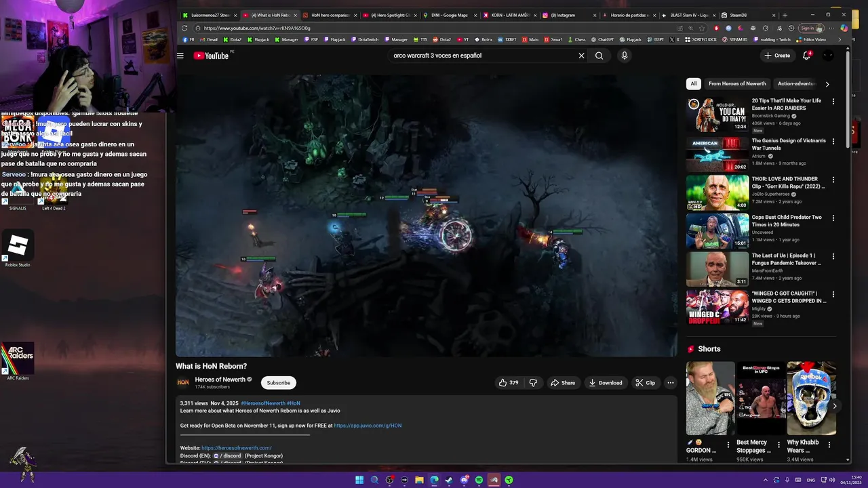Open options for The Last of Us video
This screenshot has height=488, width=868.
[x=833, y=256]
